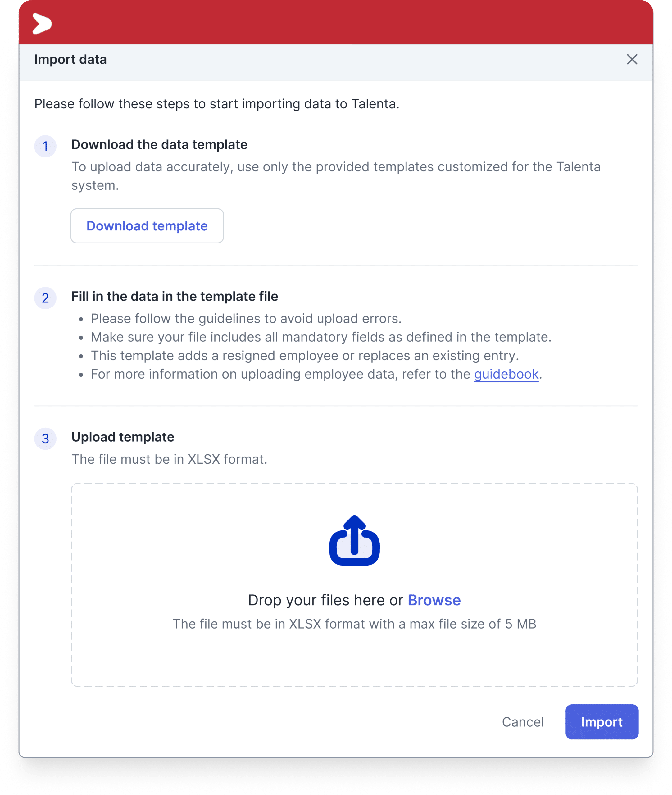
Task: Click the "Upload template" heading
Action: 123,437
